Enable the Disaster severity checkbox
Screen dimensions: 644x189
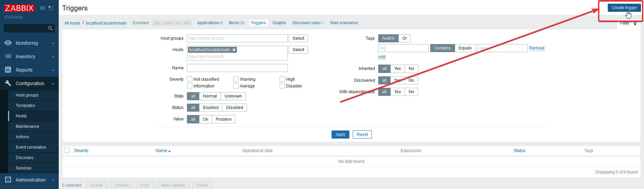(x=282, y=86)
